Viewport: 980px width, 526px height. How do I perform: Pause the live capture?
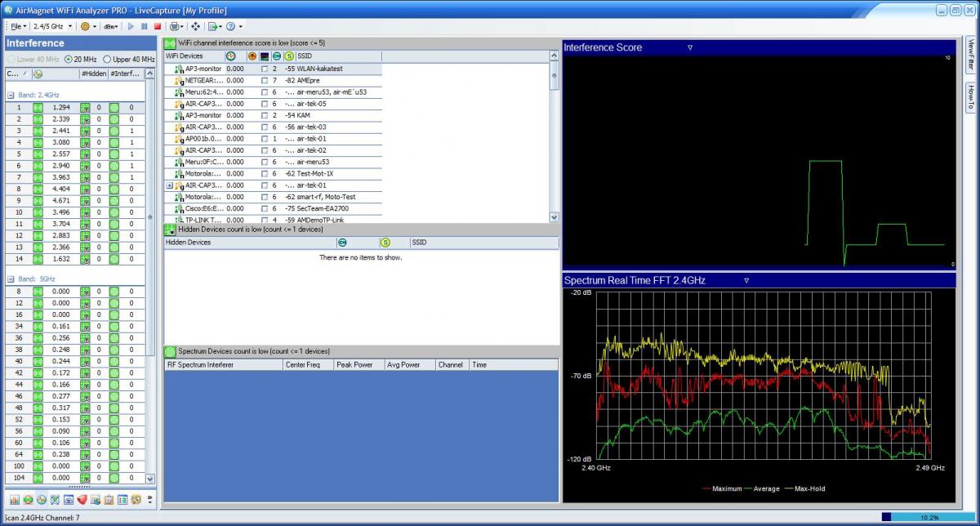coord(145,26)
